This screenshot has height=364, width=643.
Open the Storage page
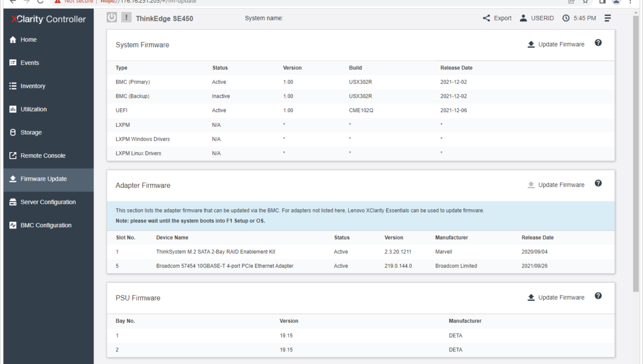48,132
